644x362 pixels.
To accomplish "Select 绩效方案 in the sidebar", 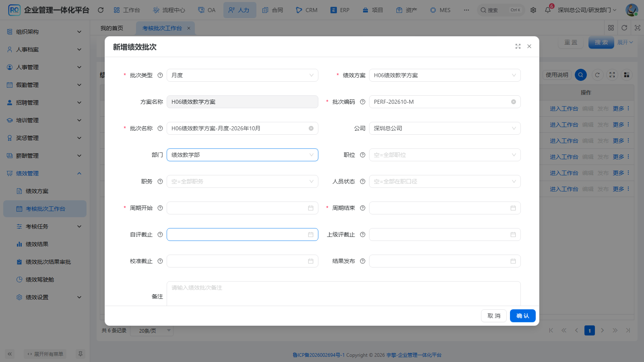I will 45,191.
